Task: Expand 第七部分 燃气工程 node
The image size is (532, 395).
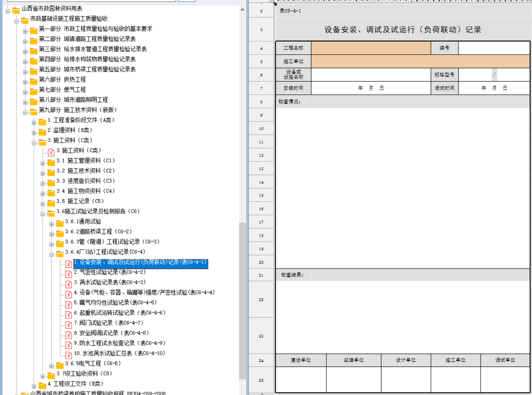Action: coord(25,92)
